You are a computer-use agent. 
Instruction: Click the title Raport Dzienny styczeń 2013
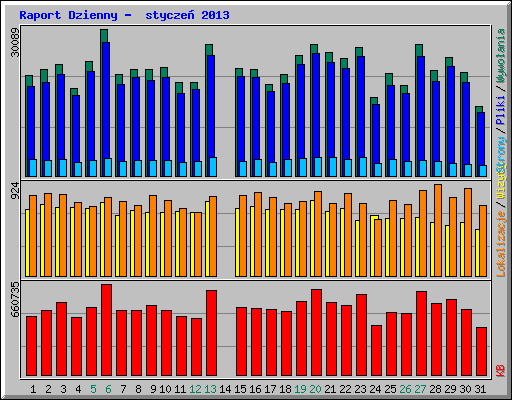tap(124, 15)
